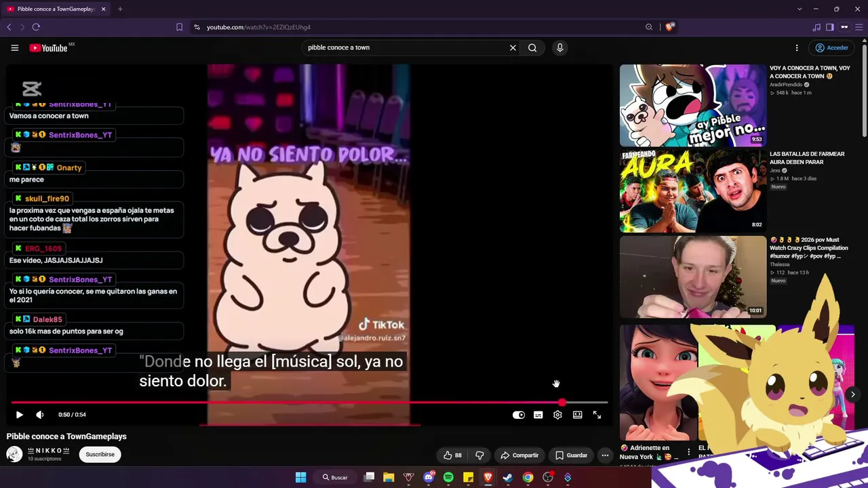This screenshot has width=868, height=488.
Task: Open Brave Shields panel
Action: point(669,27)
